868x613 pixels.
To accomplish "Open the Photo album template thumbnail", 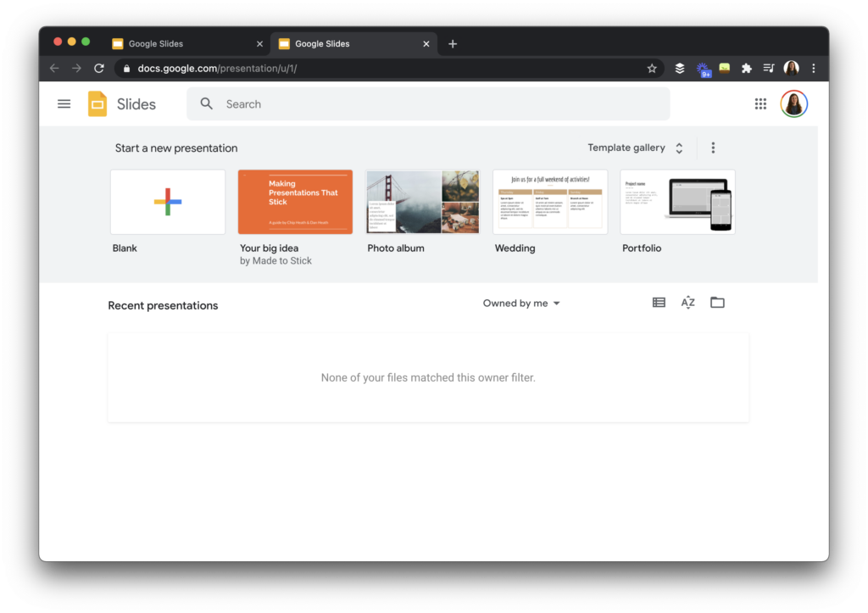I will coord(421,201).
